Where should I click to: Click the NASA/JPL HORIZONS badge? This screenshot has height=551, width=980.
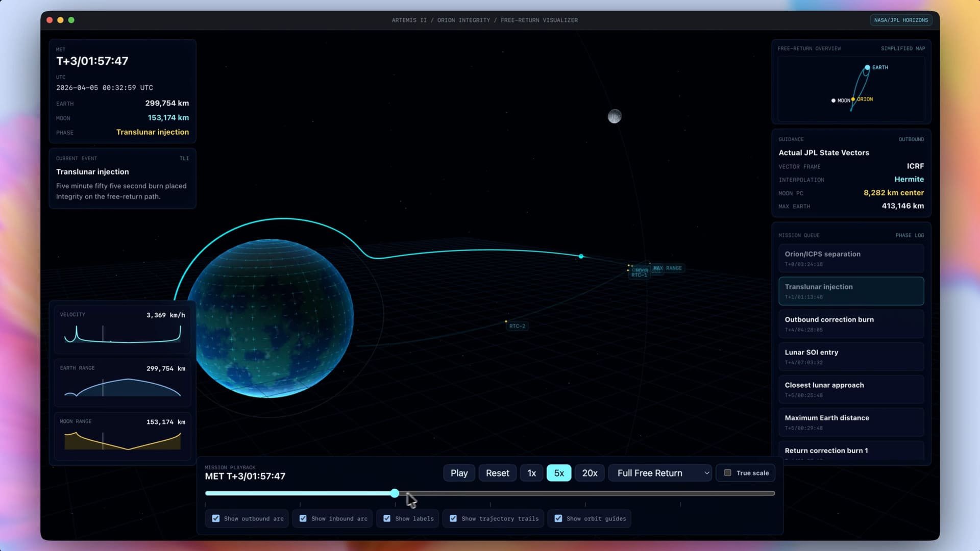click(x=900, y=20)
